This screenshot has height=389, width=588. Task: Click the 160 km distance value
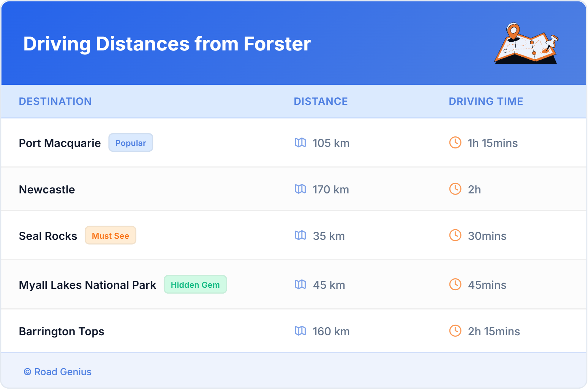[331, 331]
